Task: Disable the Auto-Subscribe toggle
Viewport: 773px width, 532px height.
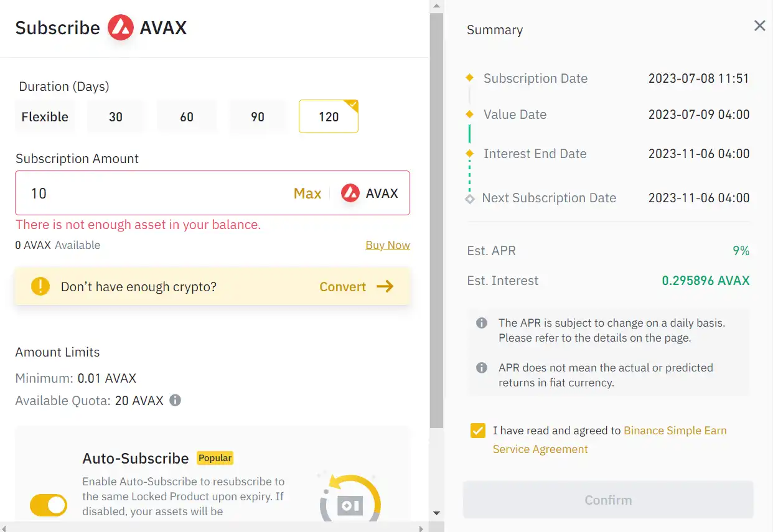Action: click(x=49, y=505)
